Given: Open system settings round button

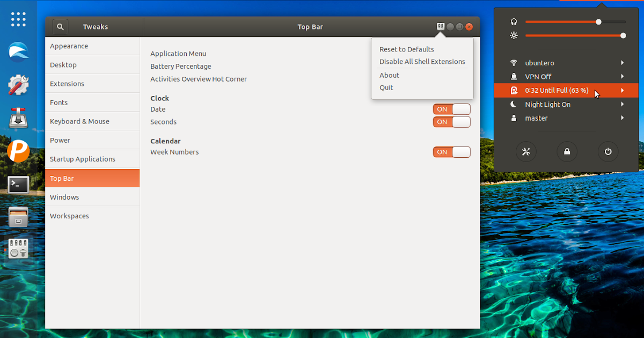Looking at the screenshot, I should point(526,152).
